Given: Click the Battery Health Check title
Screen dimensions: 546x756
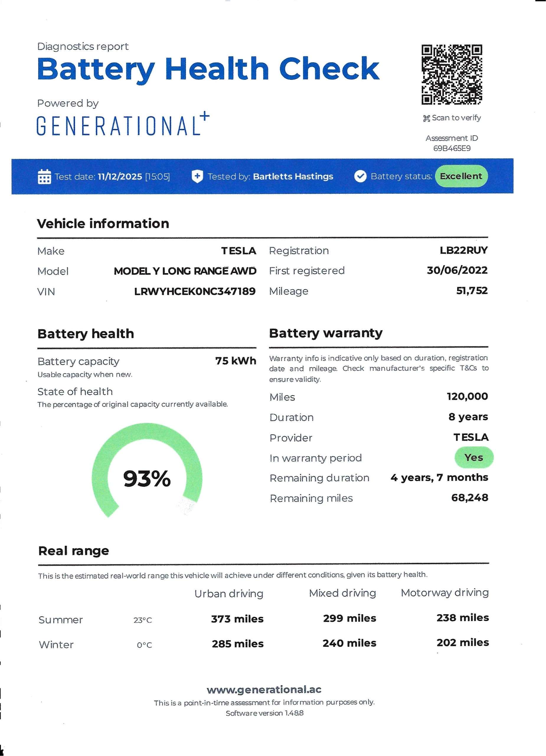Looking at the screenshot, I should [x=208, y=69].
